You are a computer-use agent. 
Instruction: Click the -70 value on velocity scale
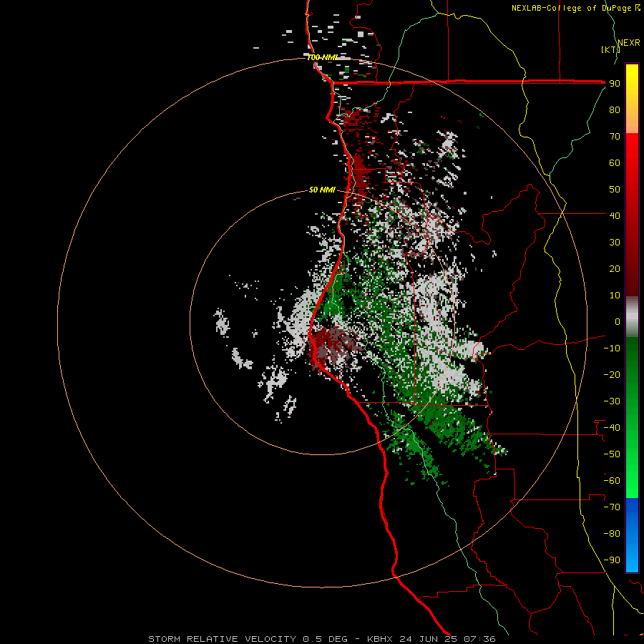[x=612, y=507]
